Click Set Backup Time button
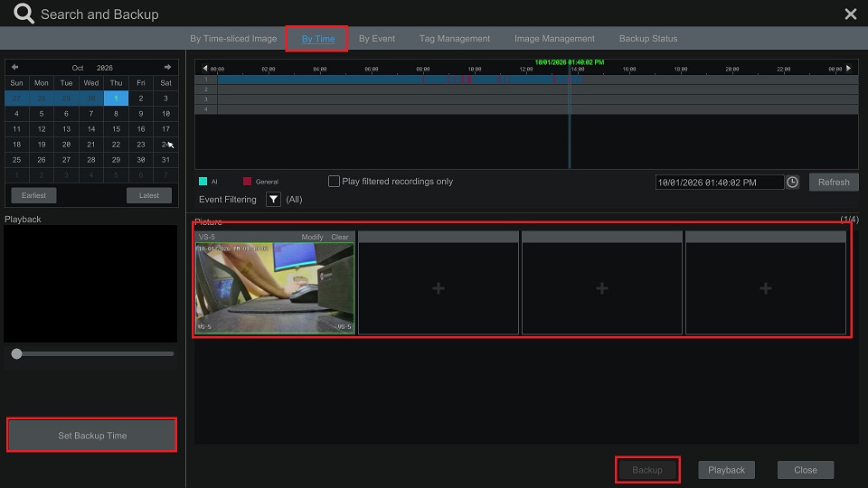The height and width of the screenshot is (488, 868). pos(92,436)
